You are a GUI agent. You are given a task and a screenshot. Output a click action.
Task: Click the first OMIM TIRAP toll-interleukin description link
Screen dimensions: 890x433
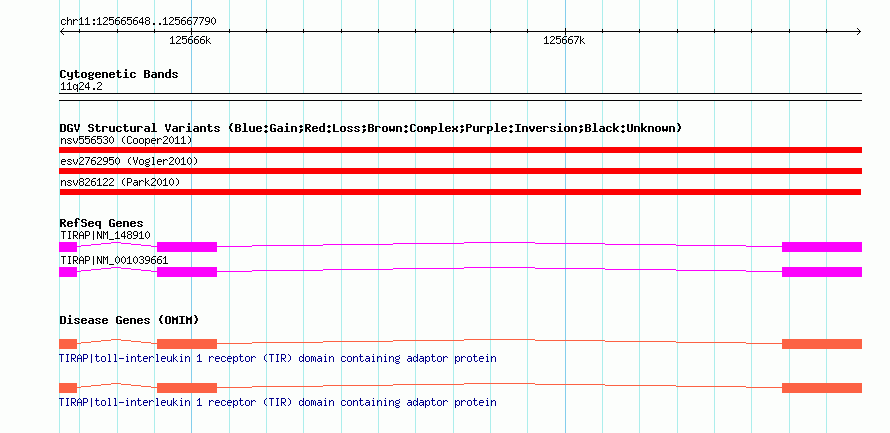point(278,359)
